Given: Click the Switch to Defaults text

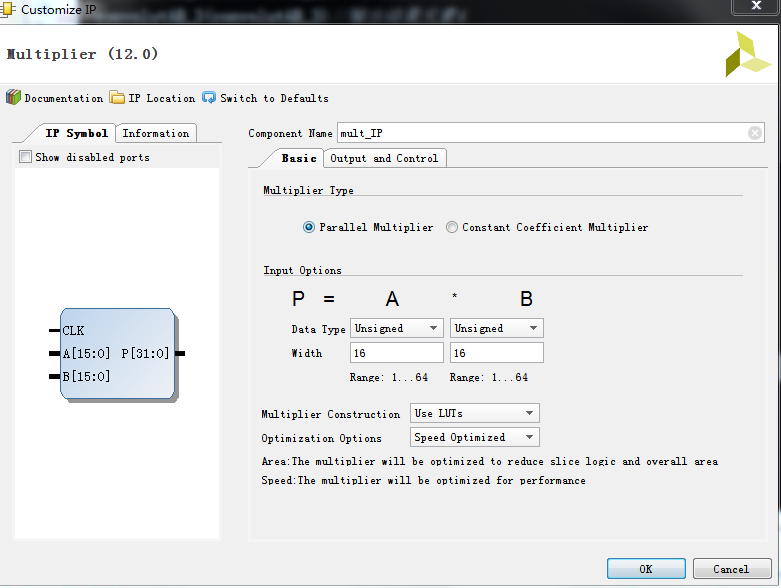Looking at the screenshot, I should click(274, 98).
